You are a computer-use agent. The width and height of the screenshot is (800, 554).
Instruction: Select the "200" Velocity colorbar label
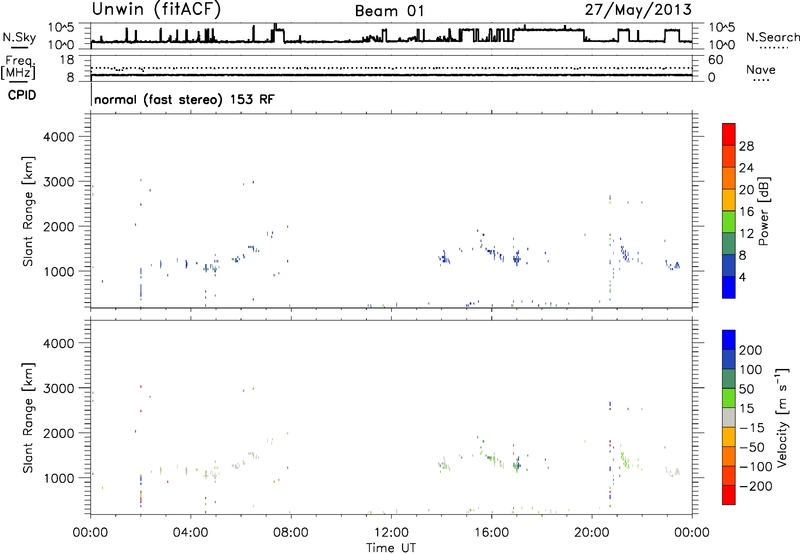click(x=751, y=350)
